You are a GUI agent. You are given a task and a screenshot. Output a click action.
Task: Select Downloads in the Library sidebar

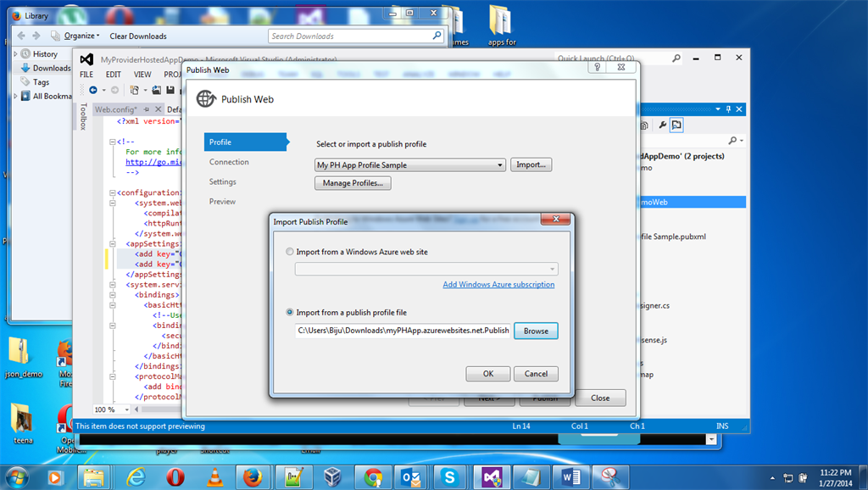pos(46,68)
